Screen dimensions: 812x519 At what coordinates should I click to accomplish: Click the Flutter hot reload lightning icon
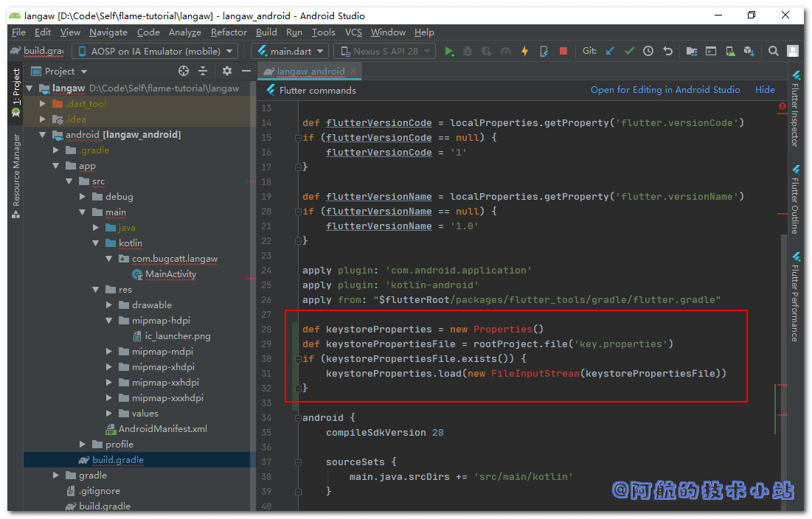point(524,51)
